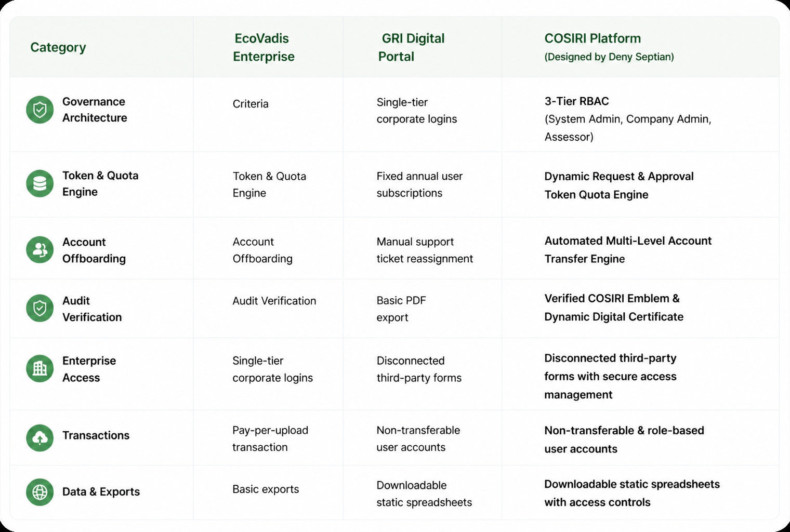Click Designed by Deny Septian subtitle
The height and width of the screenshot is (532, 790).
609,57
